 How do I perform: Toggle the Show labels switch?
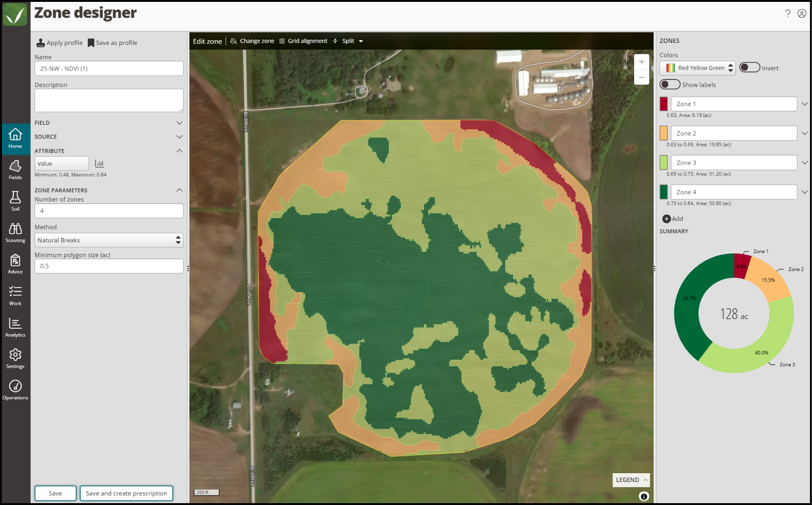tap(670, 84)
